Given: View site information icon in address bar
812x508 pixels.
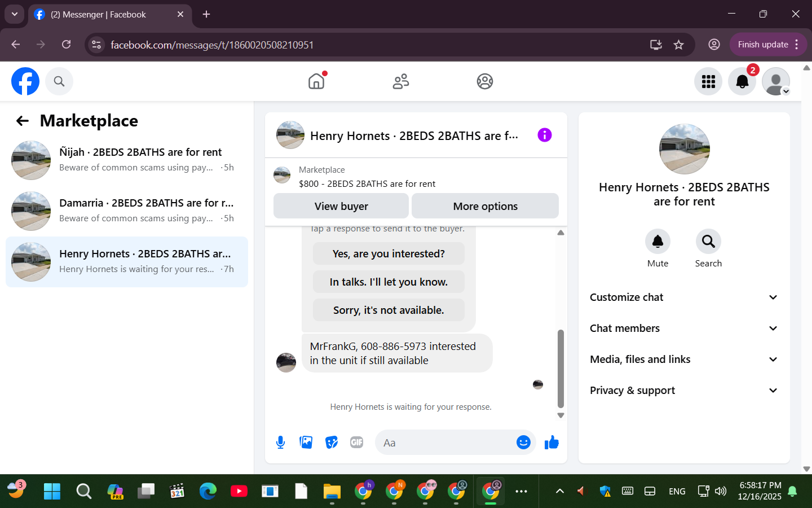Looking at the screenshot, I should tap(97, 45).
